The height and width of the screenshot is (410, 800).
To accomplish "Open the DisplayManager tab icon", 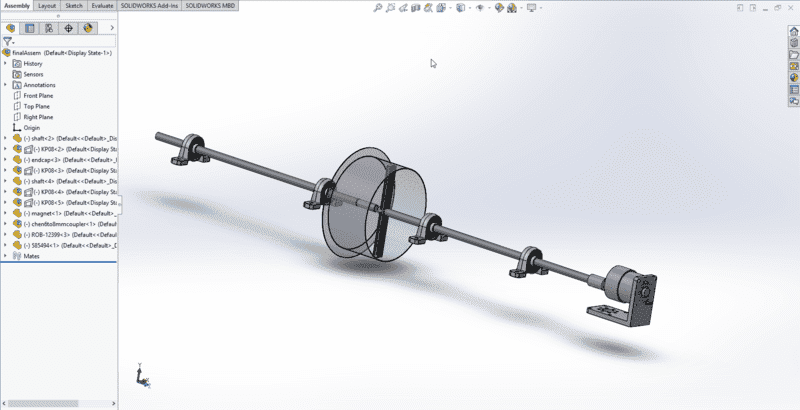I will click(x=87, y=28).
